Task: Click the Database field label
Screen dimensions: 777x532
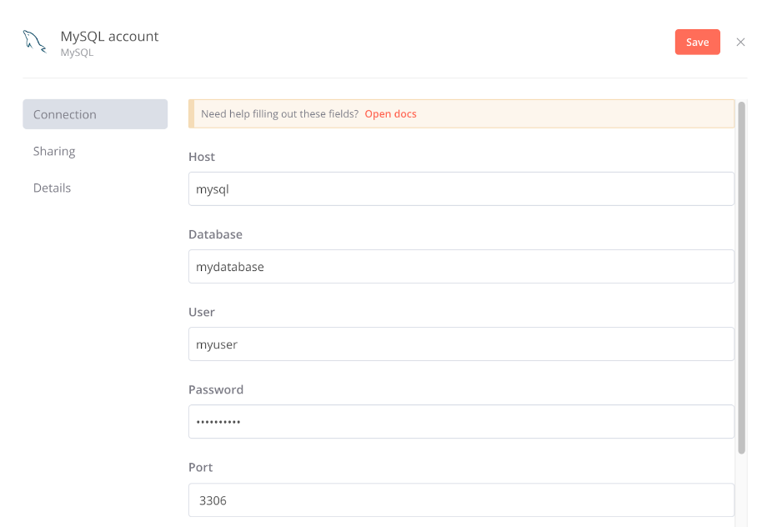Action: coord(215,233)
